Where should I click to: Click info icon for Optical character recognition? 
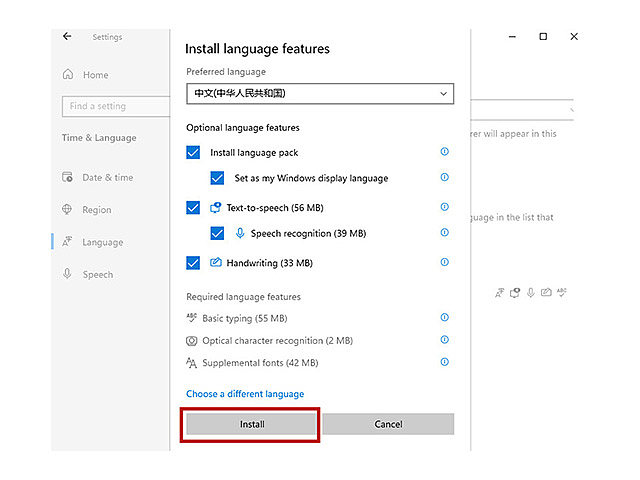point(444,340)
